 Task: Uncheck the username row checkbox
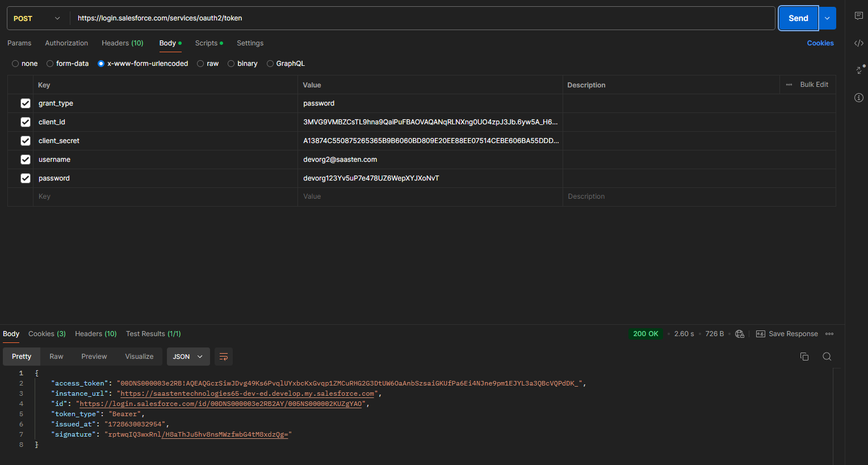coord(26,160)
